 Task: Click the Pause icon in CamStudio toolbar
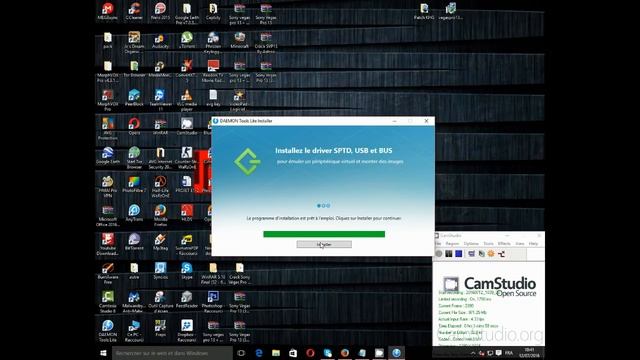449,254
